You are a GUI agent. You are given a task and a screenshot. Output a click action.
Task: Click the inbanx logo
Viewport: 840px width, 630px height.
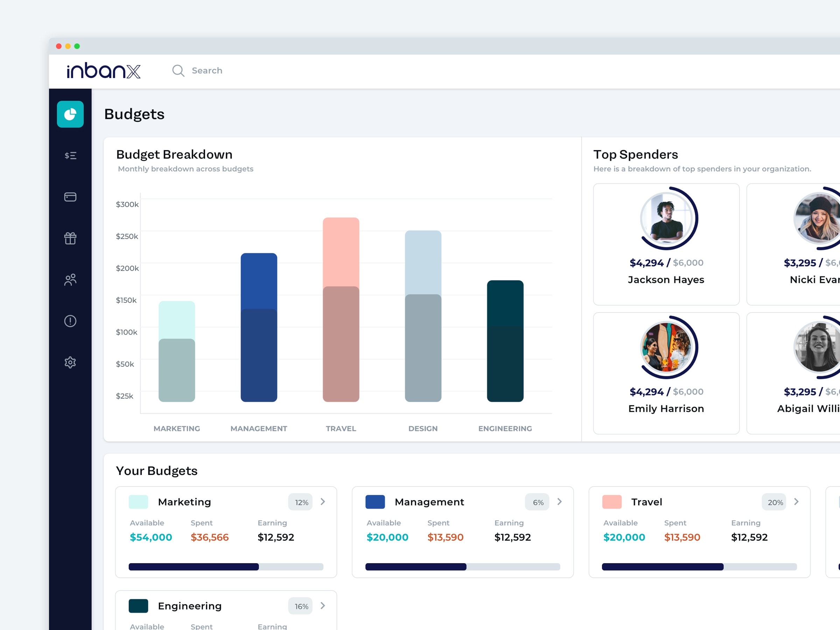tap(104, 71)
